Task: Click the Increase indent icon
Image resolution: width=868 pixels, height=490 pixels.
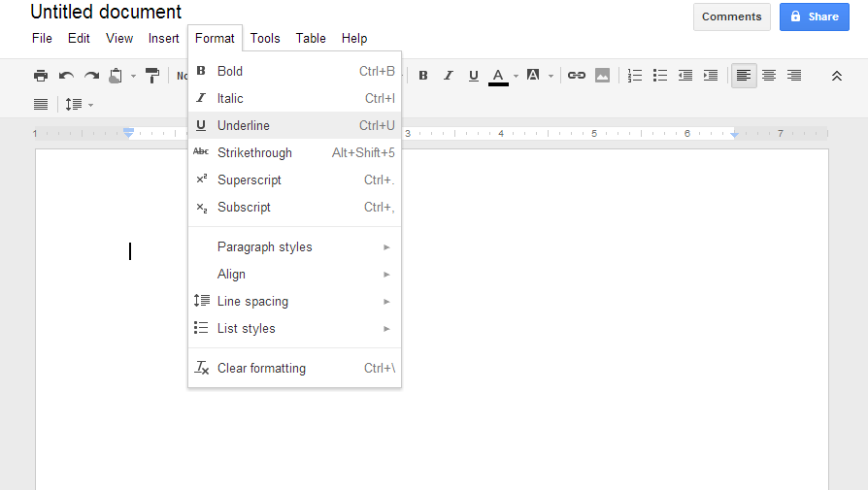Action: tap(711, 76)
